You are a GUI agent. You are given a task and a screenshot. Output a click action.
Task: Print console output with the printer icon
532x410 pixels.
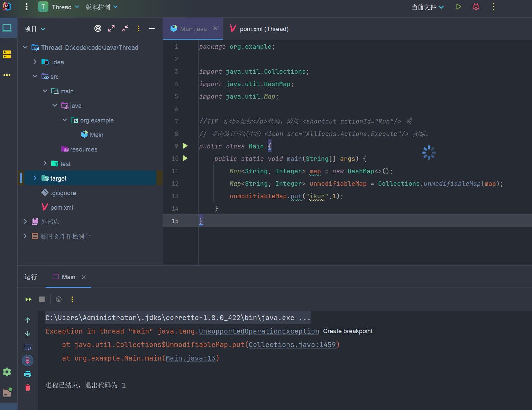pos(28,374)
